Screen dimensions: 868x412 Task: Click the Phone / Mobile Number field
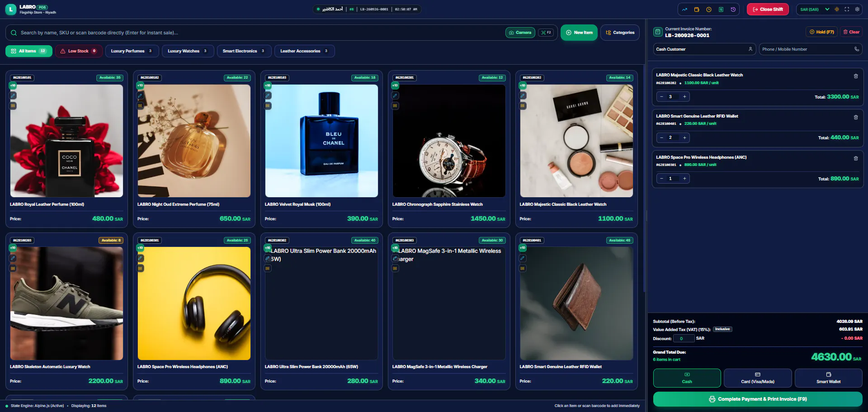(x=810, y=49)
